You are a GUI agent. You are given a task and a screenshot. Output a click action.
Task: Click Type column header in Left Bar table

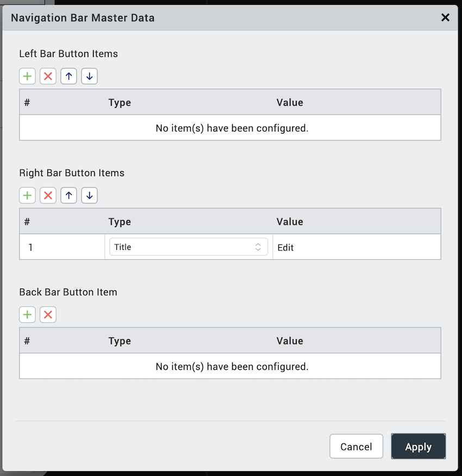click(x=120, y=102)
